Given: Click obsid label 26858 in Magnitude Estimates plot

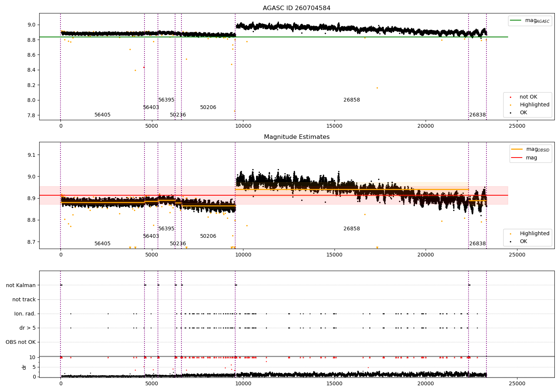Looking at the screenshot, I should pyautogui.click(x=352, y=229).
